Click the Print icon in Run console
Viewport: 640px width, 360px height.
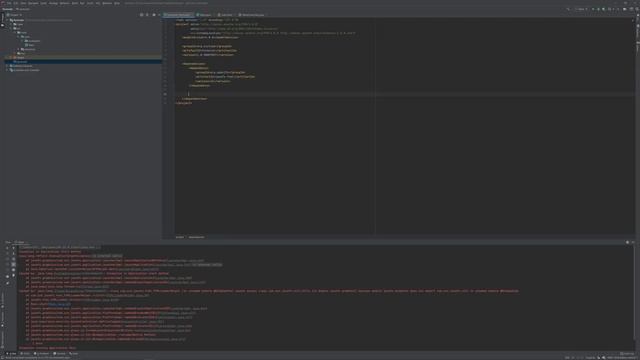tap(13, 270)
